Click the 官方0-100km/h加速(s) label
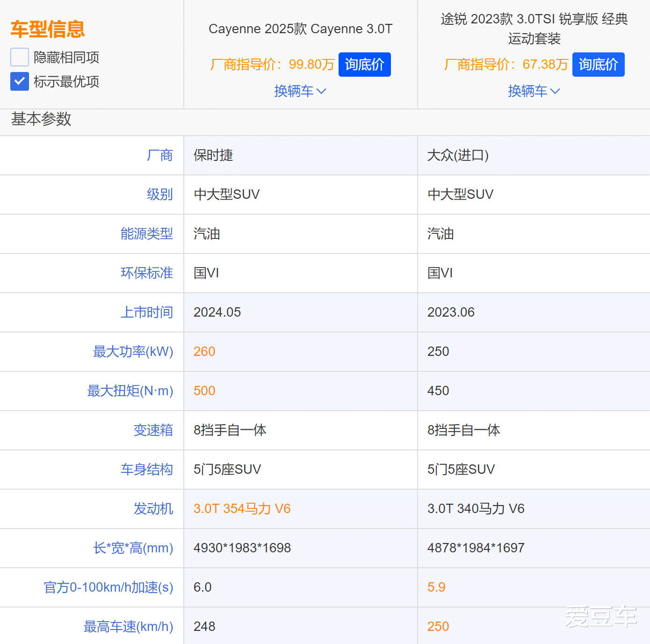The height and width of the screenshot is (644, 650). coord(108,587)
